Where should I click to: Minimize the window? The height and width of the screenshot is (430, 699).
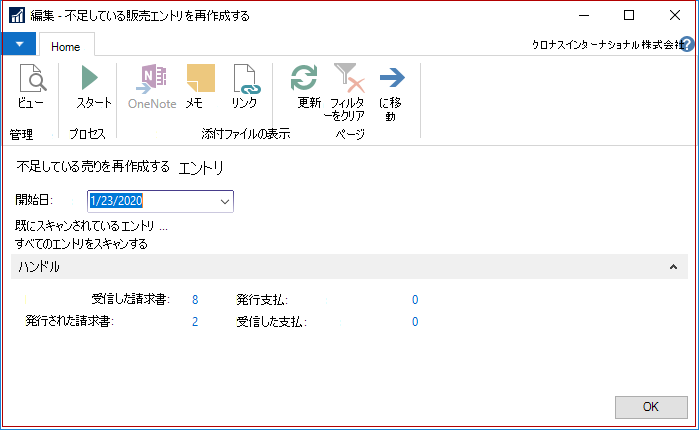584,16
